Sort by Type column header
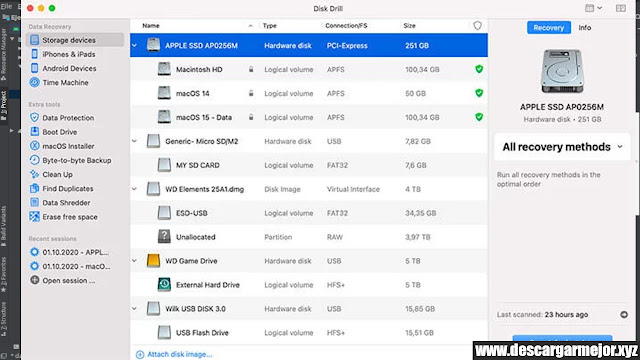The height and width of the screenshot is (360, 640). (269, 26)
